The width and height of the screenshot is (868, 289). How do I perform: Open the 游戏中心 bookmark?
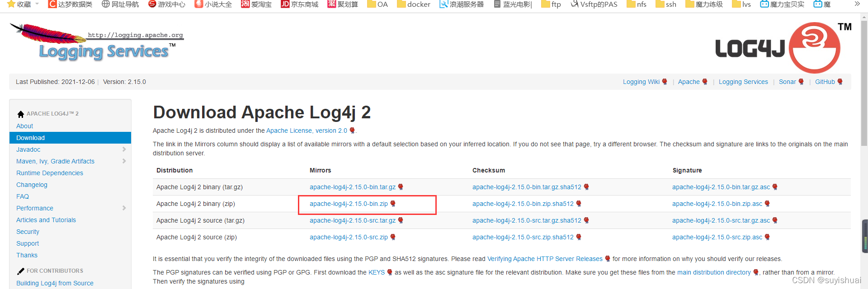coord(167,4)
